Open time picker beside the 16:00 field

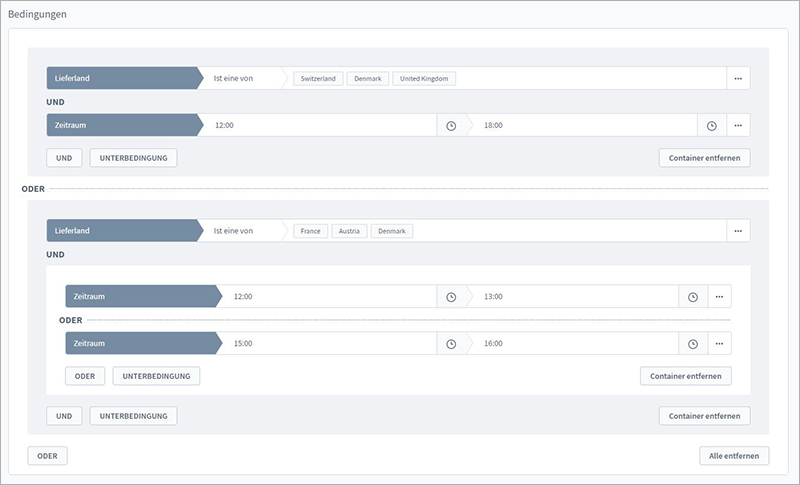692,344
